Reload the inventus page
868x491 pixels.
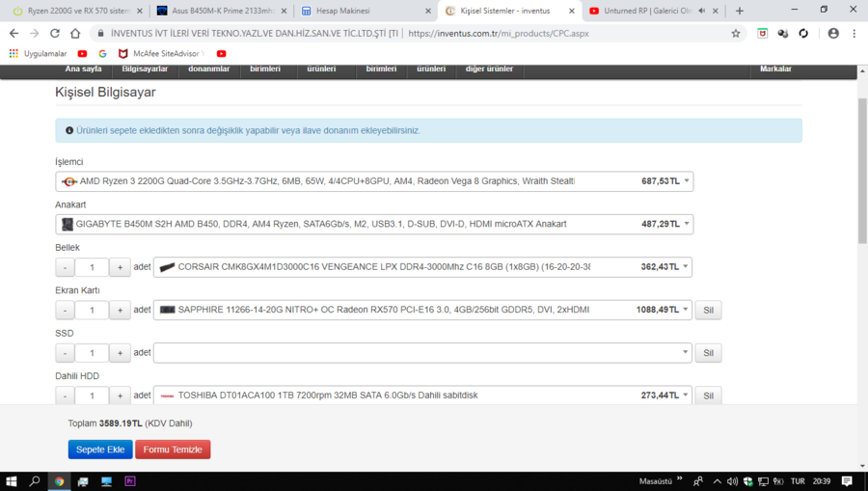pos(55,33)
